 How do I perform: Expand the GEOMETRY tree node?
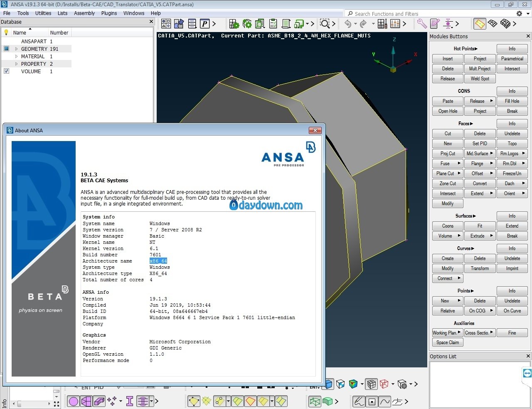(x=17, y=49)
